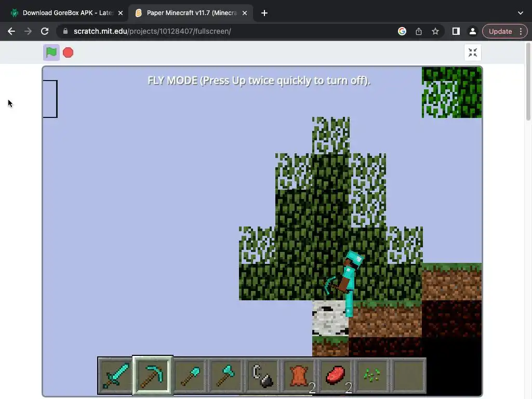
Task: Select the diamond axe hotbar slot
Action: tap(225, 375)
